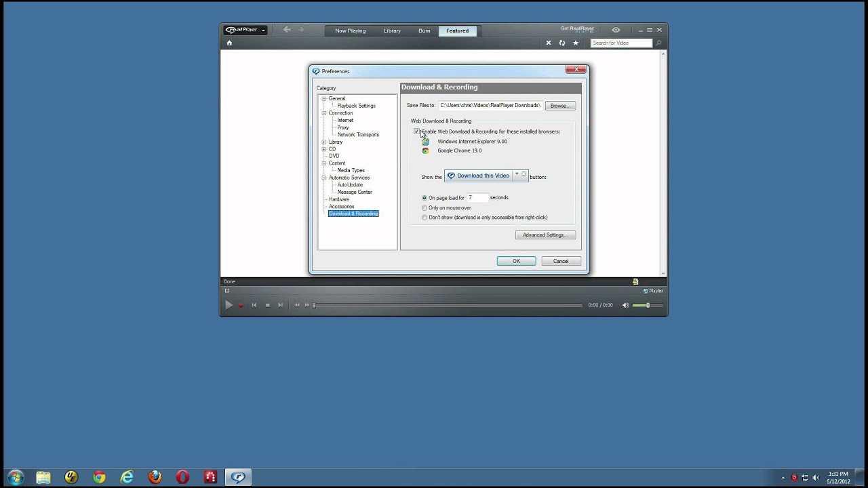This screenshot has width=868, height=488.
Task: Click the red Record button
Action: pos(241,305)
